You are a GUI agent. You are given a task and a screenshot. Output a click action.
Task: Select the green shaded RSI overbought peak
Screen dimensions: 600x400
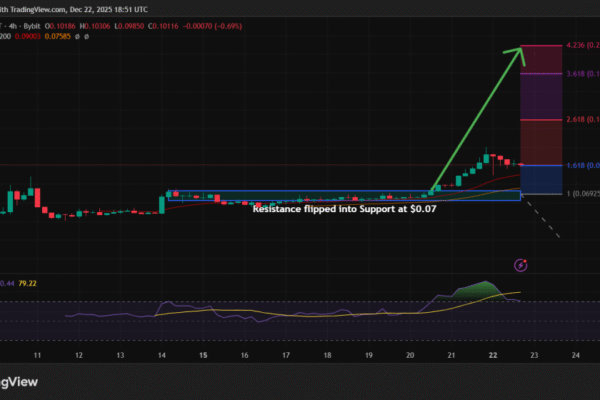tap(480, 289)
